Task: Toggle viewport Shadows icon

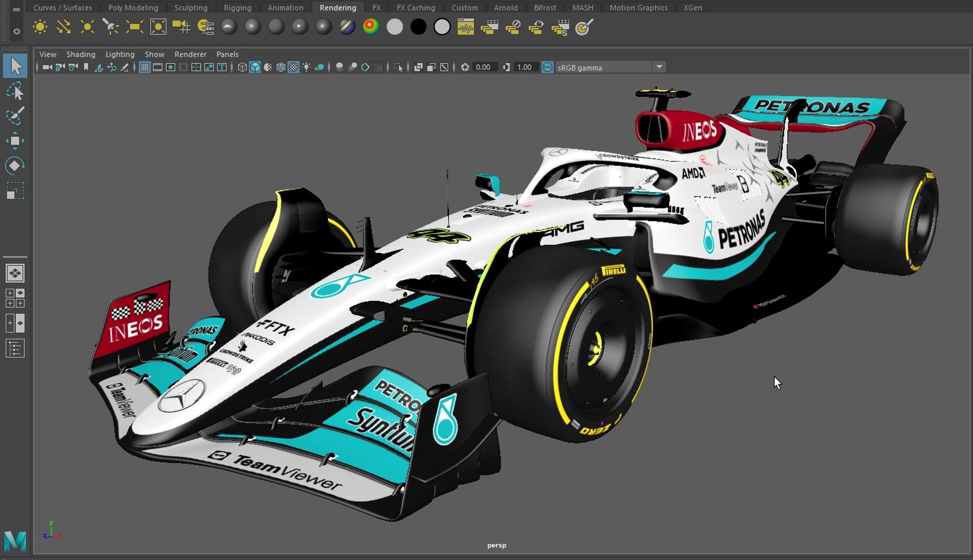Action: [319, 67]
